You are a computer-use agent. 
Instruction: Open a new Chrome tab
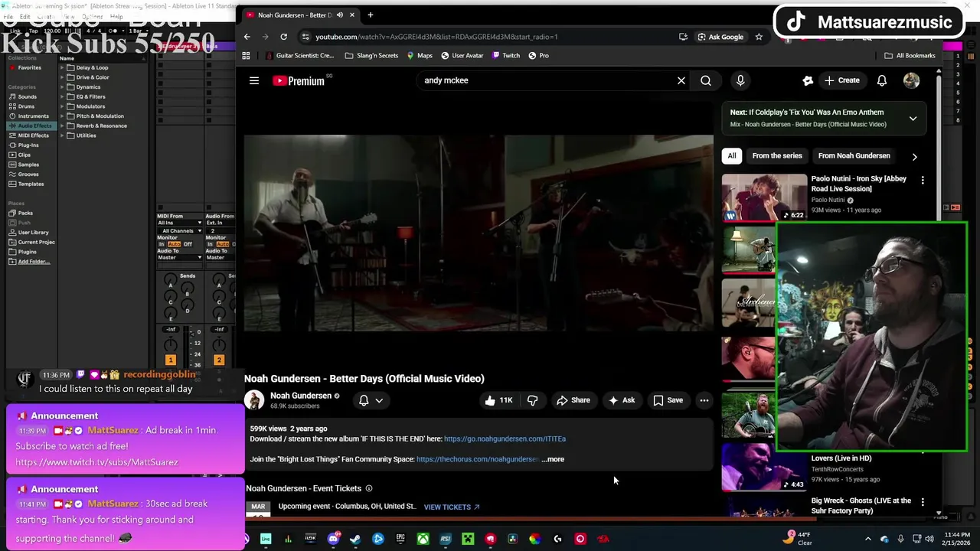pos(370,15)
